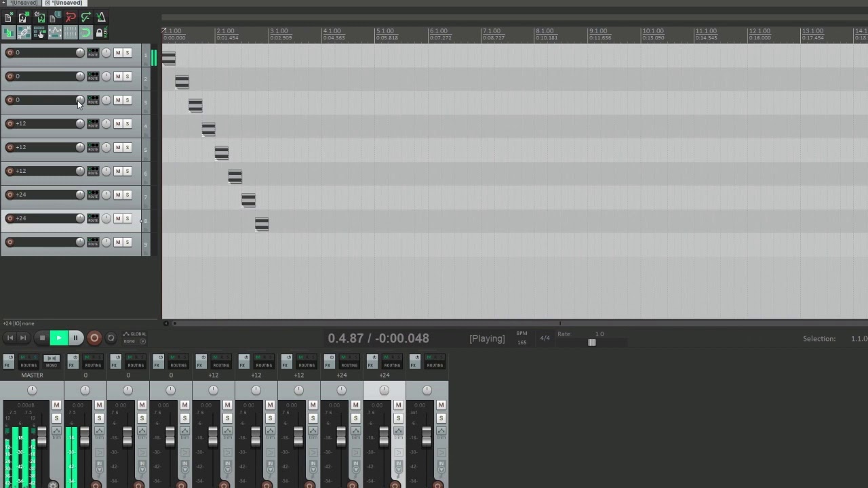868x488 pixels.
Task: Click the transport Record button
Action: (x=94, y=338)
